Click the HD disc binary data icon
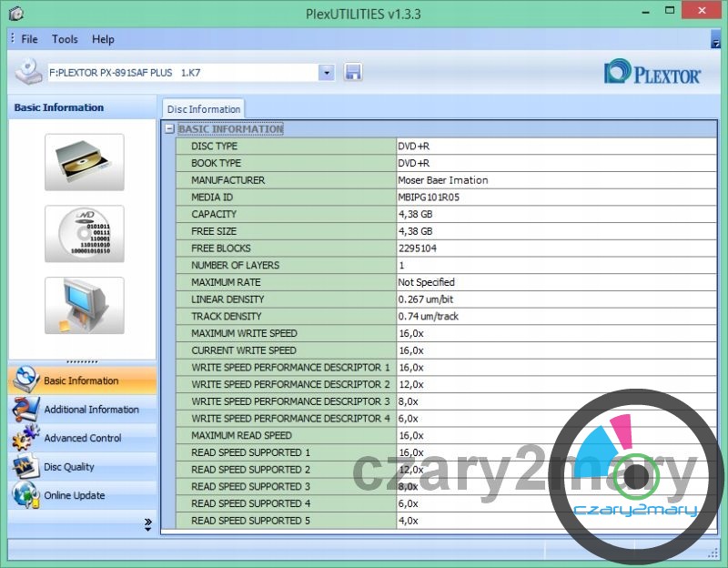The image size is (728, 568). point(84,234)
